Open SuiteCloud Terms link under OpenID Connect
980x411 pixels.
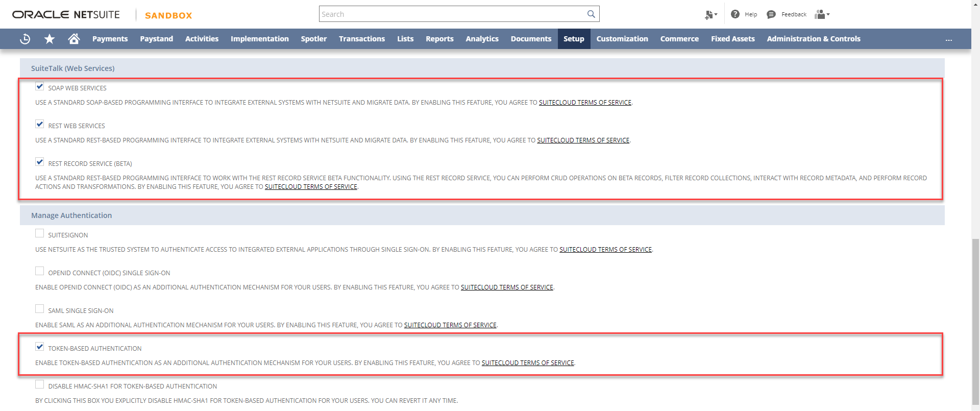point(507,287)
